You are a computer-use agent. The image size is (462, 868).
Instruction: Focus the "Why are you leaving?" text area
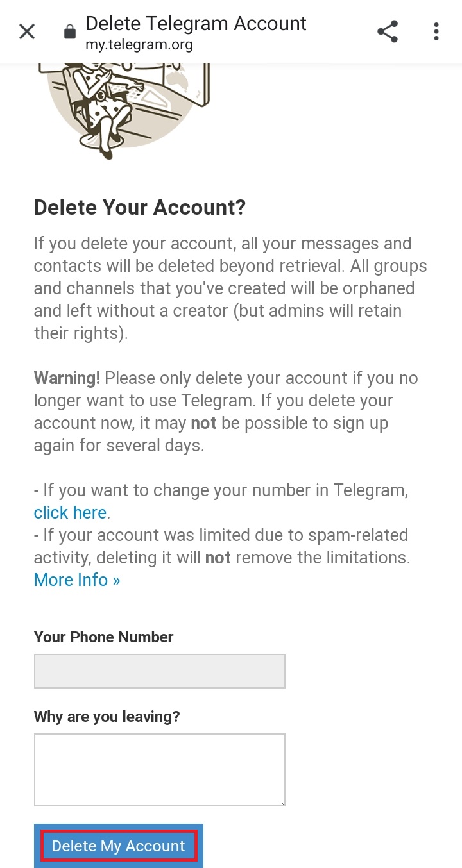(x=160, y=770)
